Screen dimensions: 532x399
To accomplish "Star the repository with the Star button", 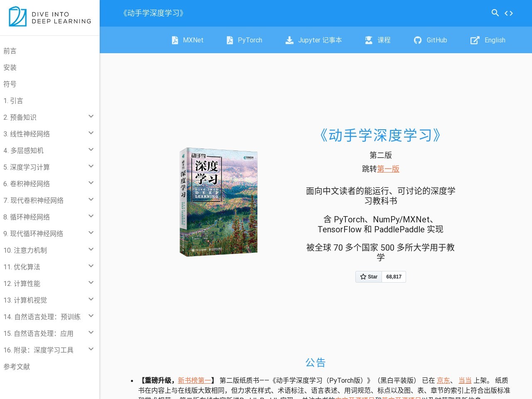I will [x=368, y=276].
